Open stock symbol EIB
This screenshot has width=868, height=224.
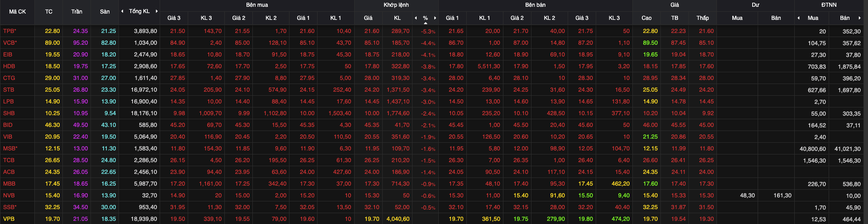pos(8,55)
